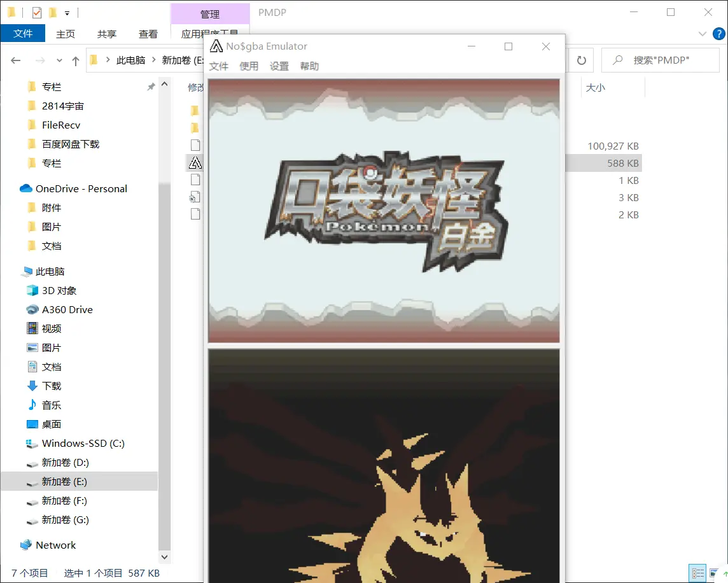The image size is (728, 583).
Task: Switch to the 主页 ribbon tab
Action: 66,34
